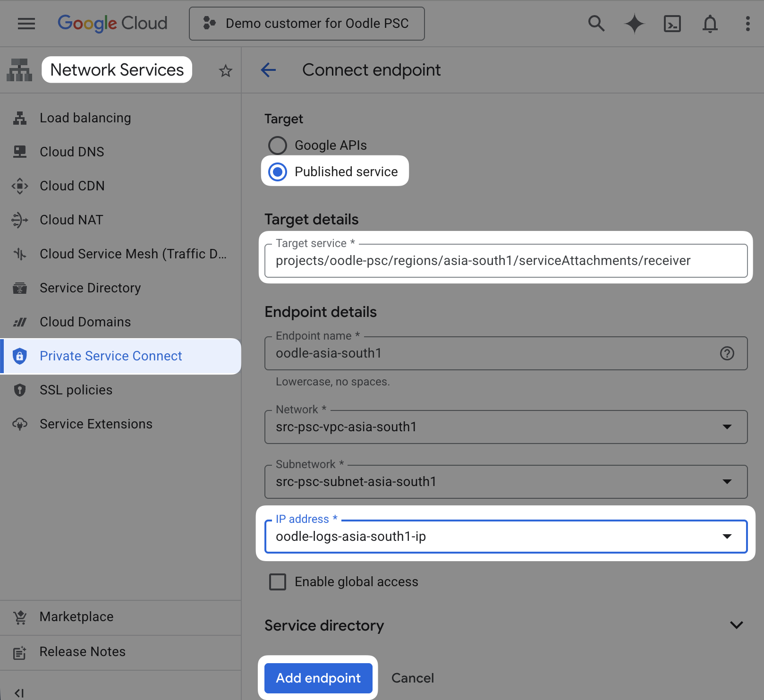Screen dimensions: 764x700
Task: Select the Google APIs target option
Action: click(278, 145)
